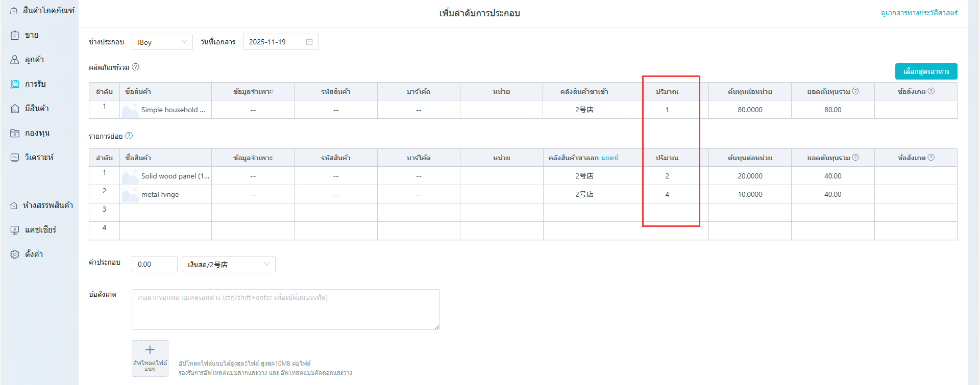980x385 pixels.
Task: Go to การรับ menu in sidebar
Action: pos(35,84)
